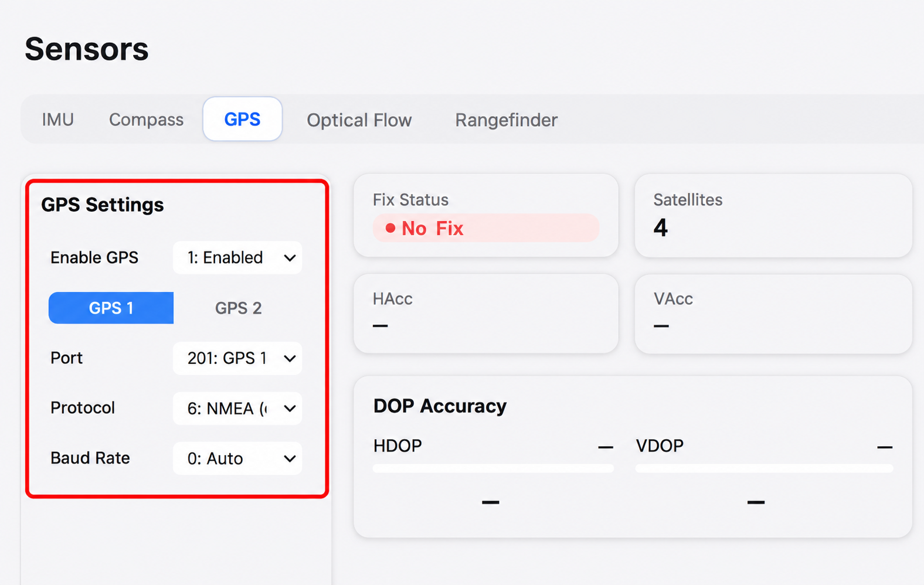The height and width of the screenshot is (585, 924).
Task: Open the Compass tab
Action: click(x=146, y=120)
